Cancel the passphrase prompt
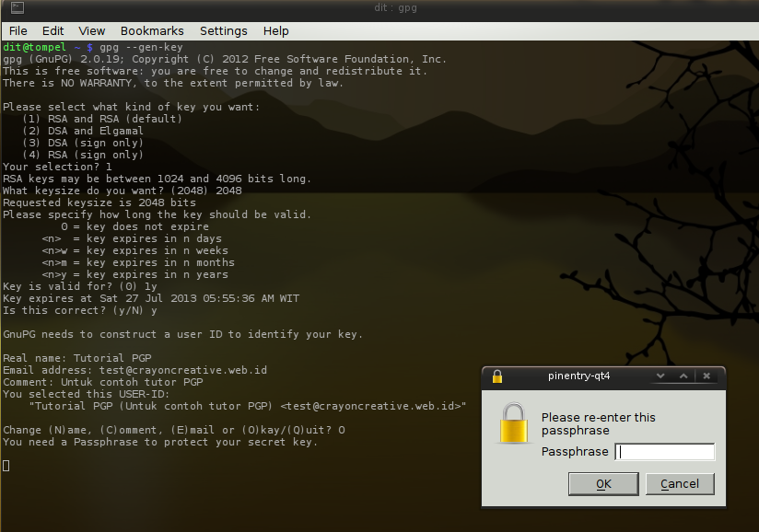Image resolution: width=759 pixels, height=532 pixels. tap(680, 484)
